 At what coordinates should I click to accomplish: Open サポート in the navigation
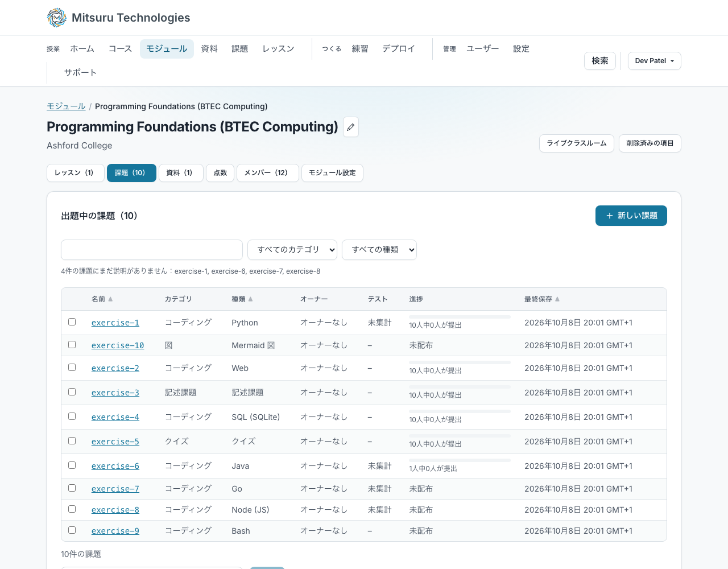point(80,73)
